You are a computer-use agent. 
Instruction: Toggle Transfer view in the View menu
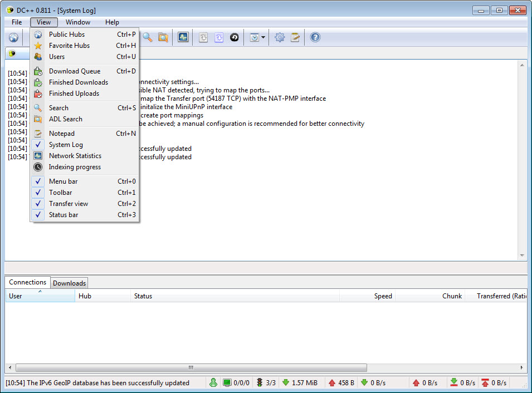85,204
